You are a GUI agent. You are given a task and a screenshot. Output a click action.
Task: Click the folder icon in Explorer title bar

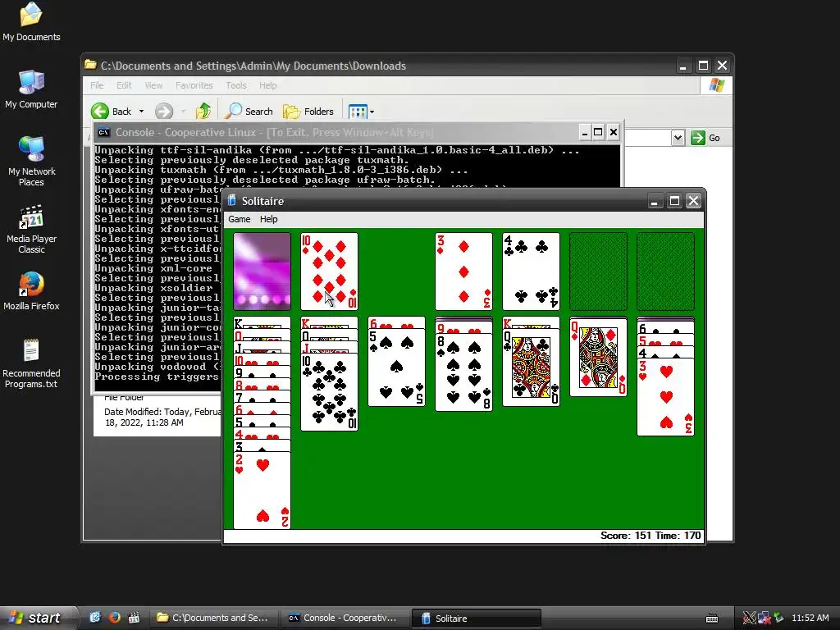[x=91, y=66]
